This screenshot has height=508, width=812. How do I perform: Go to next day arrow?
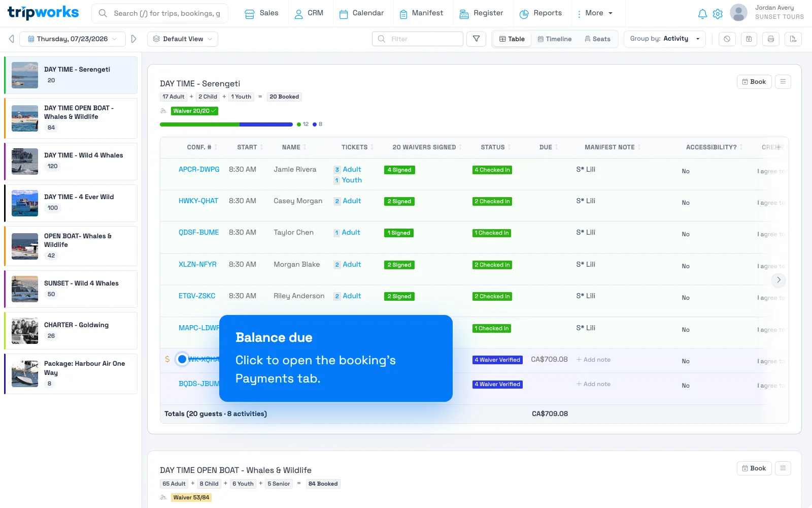point(133,39)
